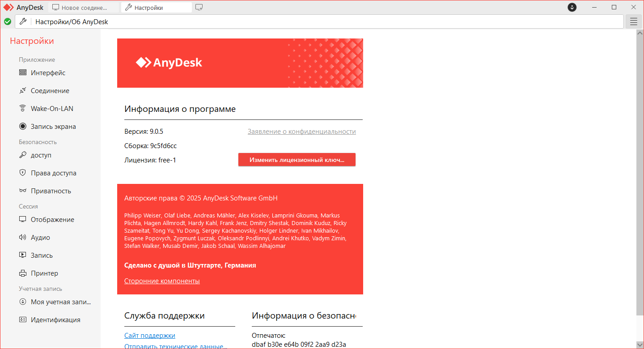Open Сторонние компоненты link
The width and height of the screenshot is (644, 349).
tap(162, 281)
